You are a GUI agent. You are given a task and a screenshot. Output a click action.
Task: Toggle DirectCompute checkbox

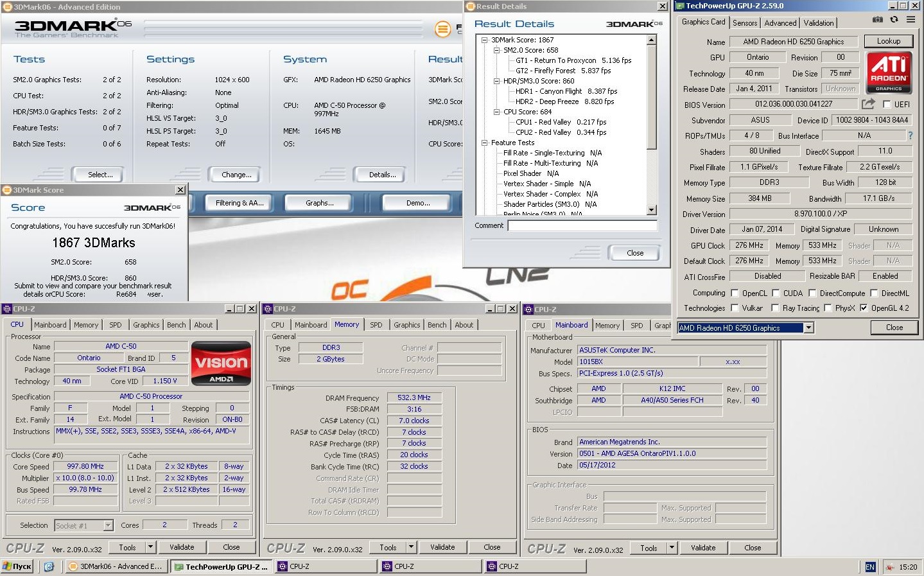[812, 293]
